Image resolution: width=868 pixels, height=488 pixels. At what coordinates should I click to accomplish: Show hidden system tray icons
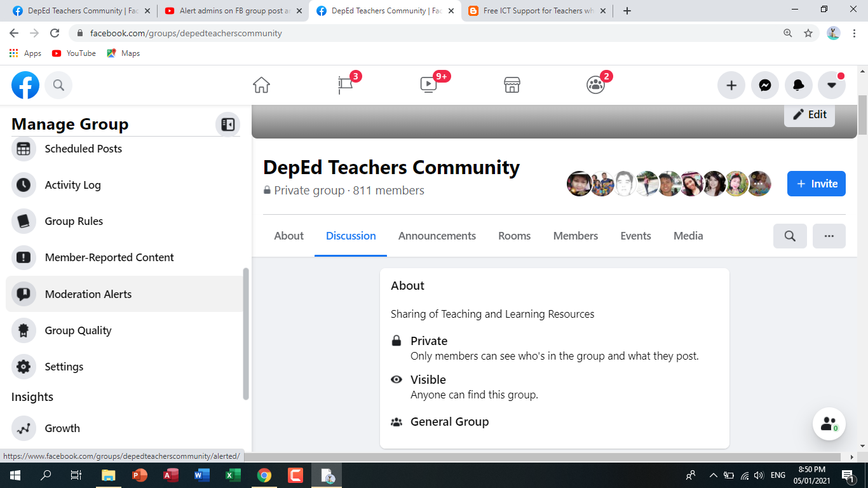[714, 475]
